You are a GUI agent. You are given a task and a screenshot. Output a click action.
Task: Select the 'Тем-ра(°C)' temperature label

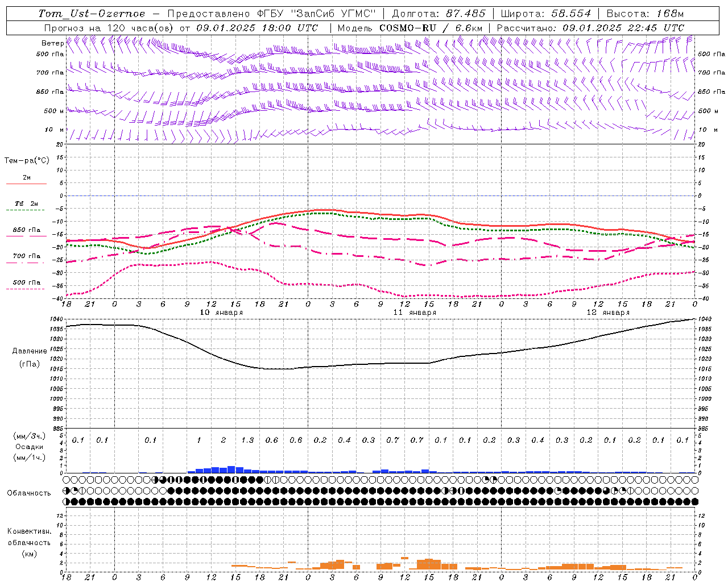27,161
